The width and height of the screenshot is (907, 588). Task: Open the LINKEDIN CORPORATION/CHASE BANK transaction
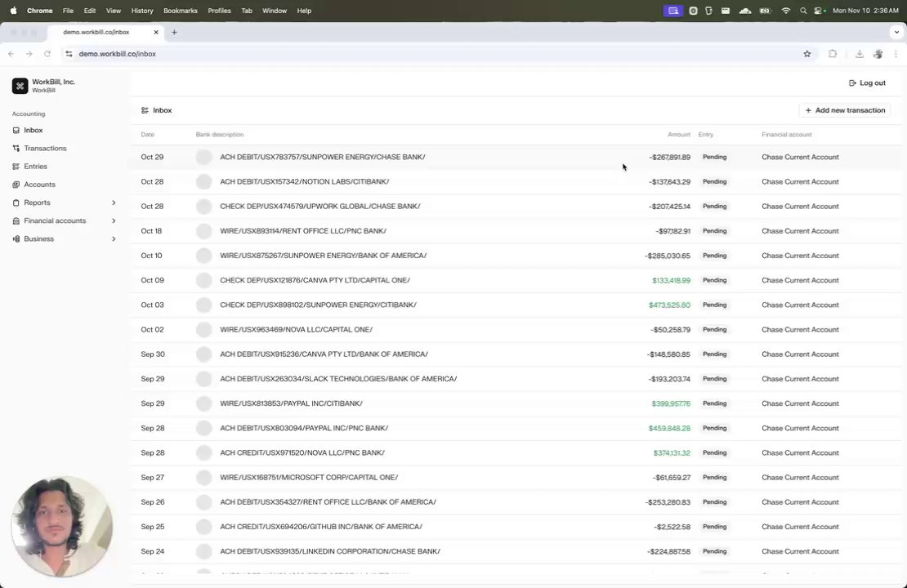tap(516, 551)
